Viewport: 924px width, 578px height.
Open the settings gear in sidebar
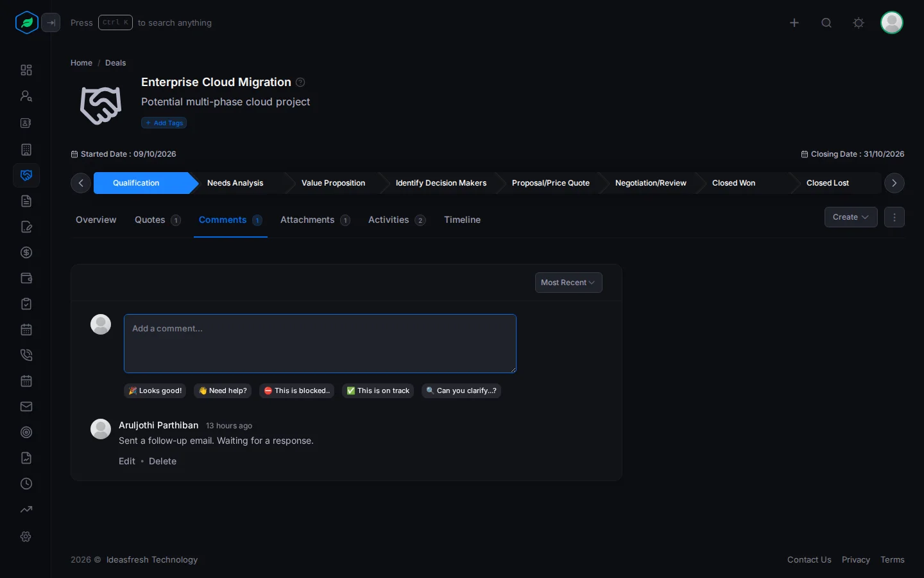26,536
